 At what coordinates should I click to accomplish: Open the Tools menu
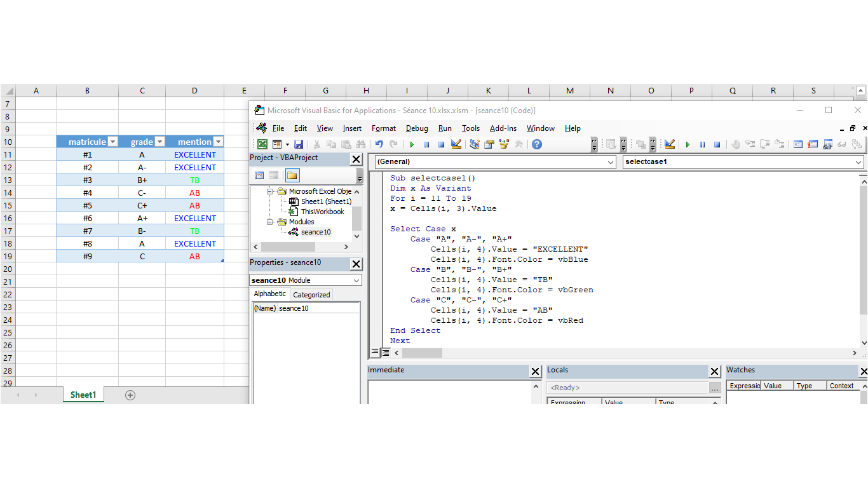click(x=471, y=128)
